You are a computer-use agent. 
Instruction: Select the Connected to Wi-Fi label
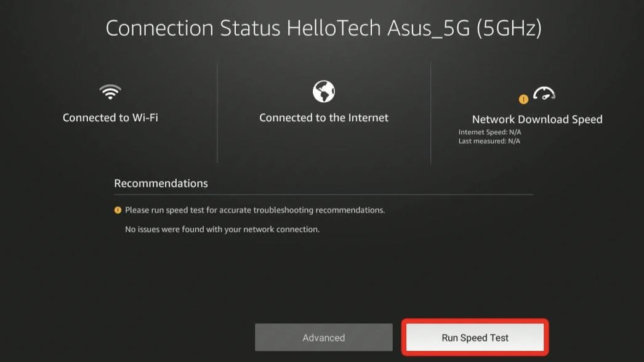tap(110, 118)
